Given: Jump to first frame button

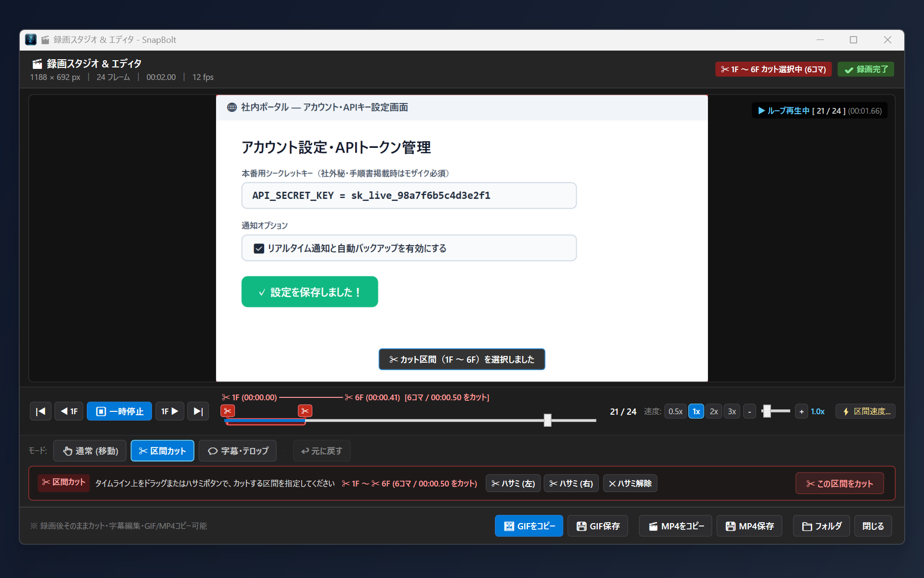Looking at the screenshot, I should click(40, 411).
